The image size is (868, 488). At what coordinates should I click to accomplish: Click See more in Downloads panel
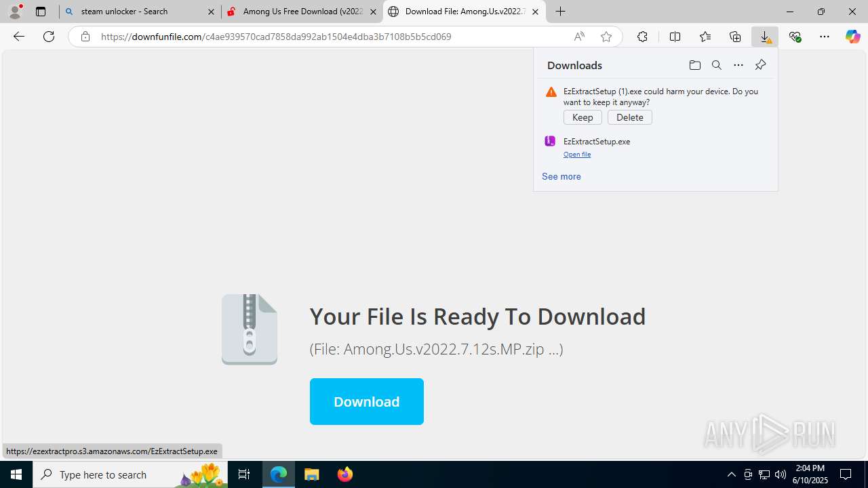(x=561, y=176)
